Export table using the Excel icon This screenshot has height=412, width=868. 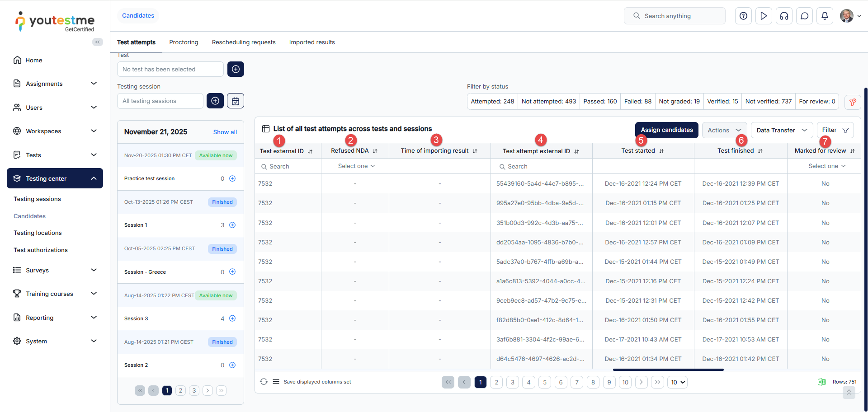(821, 382)
